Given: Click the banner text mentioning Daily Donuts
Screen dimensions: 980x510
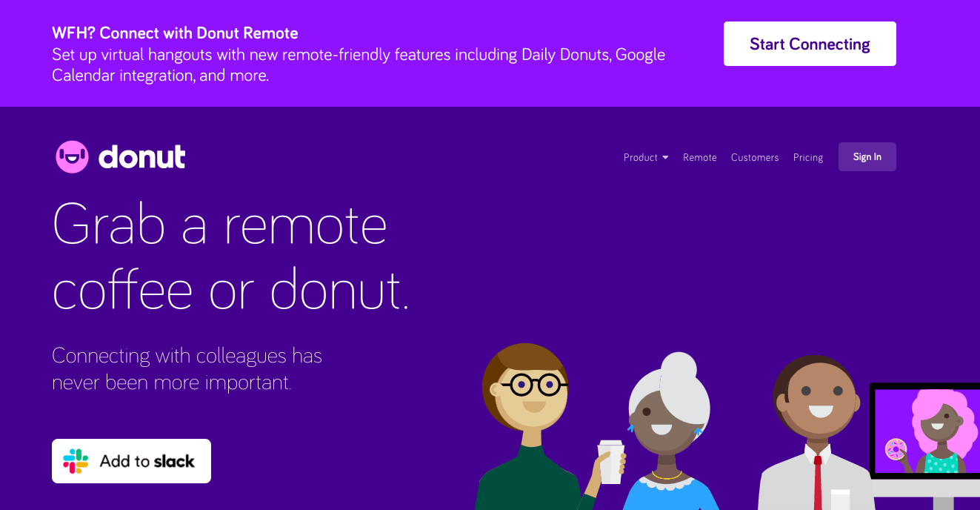Looking at the screenshot, I should [359, 64].
